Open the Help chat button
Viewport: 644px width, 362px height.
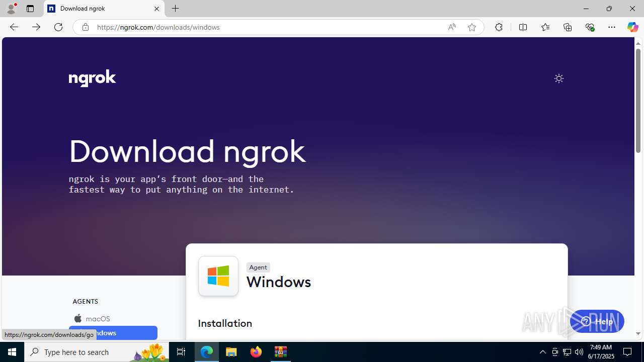click(x=597, y=322)
